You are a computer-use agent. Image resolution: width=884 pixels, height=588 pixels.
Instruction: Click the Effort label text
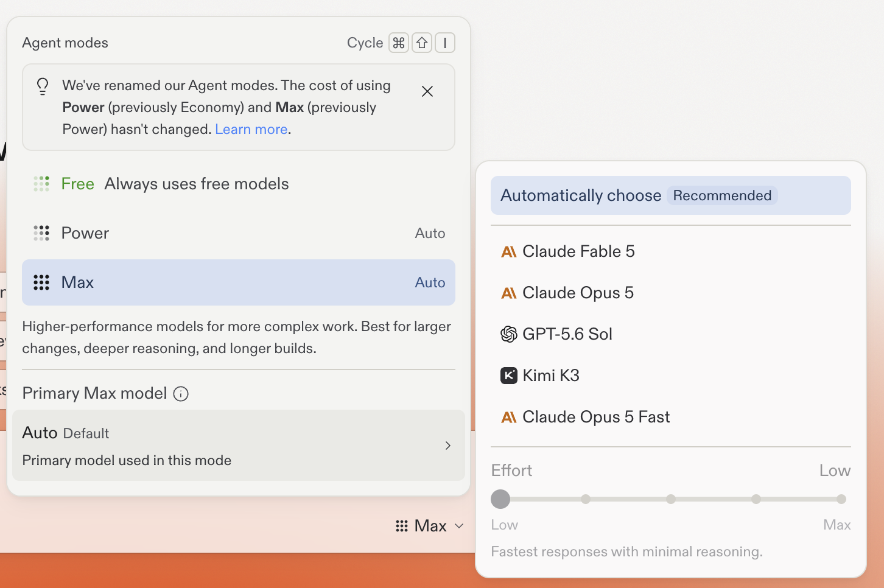coord(511,471)
